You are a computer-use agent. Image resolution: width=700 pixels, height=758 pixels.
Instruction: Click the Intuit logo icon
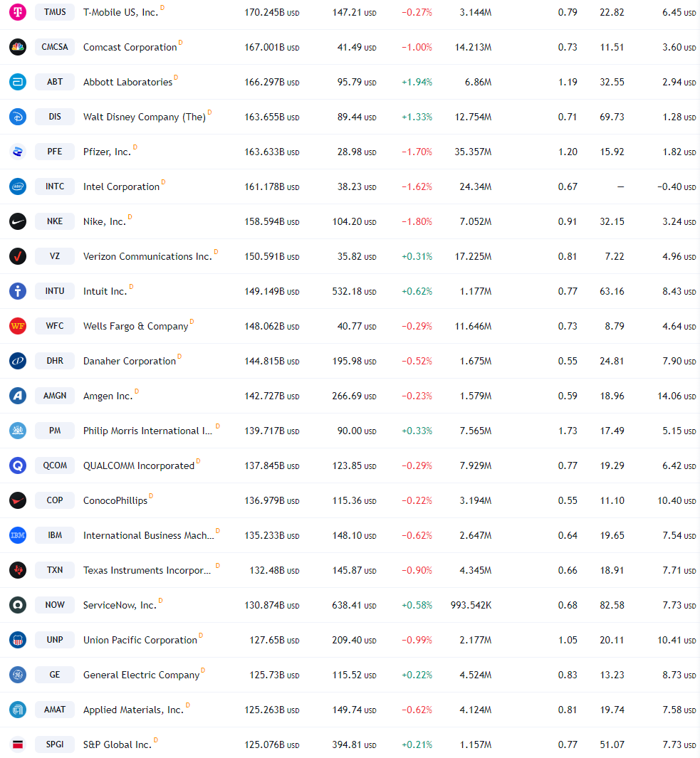(x=18, y=291)
